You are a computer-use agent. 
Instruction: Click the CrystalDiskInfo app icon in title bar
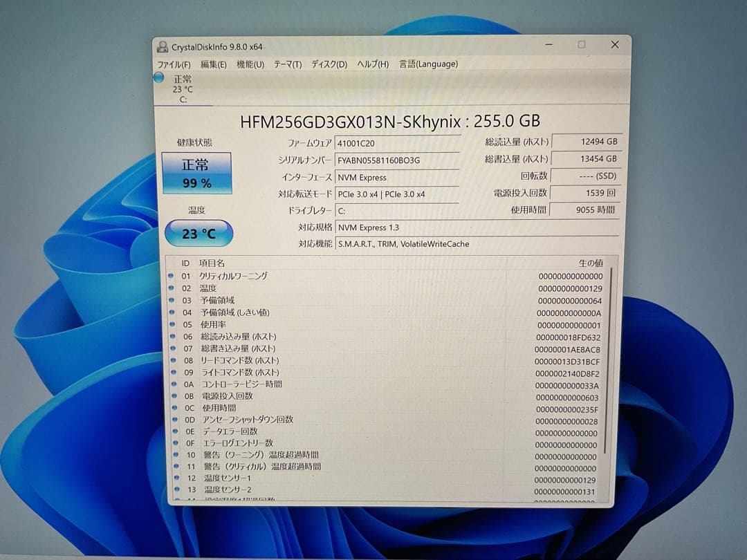click(163, 47)
